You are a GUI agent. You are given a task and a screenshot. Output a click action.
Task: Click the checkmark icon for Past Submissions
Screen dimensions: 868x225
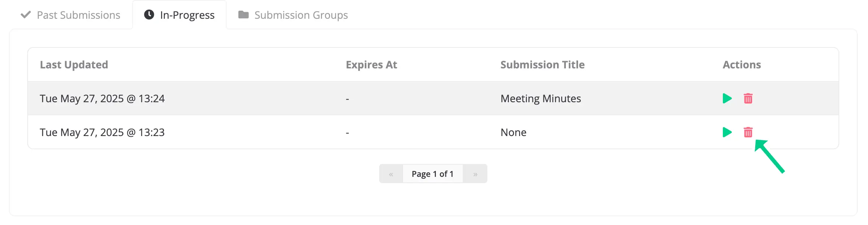pos(26,15)
